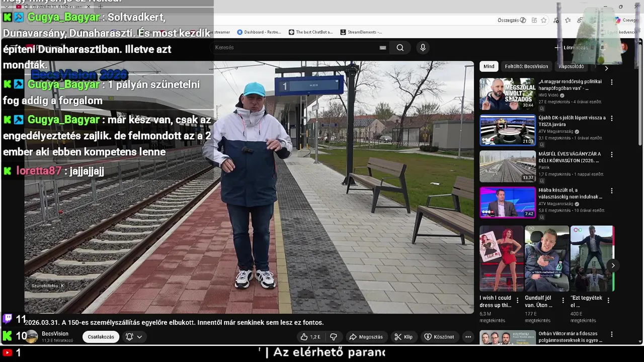Image resolution: width=644 pixels, height=362 pixels.
Task: Open HVG video thumbnail lasting 30:44
Action: pos(507,94)
